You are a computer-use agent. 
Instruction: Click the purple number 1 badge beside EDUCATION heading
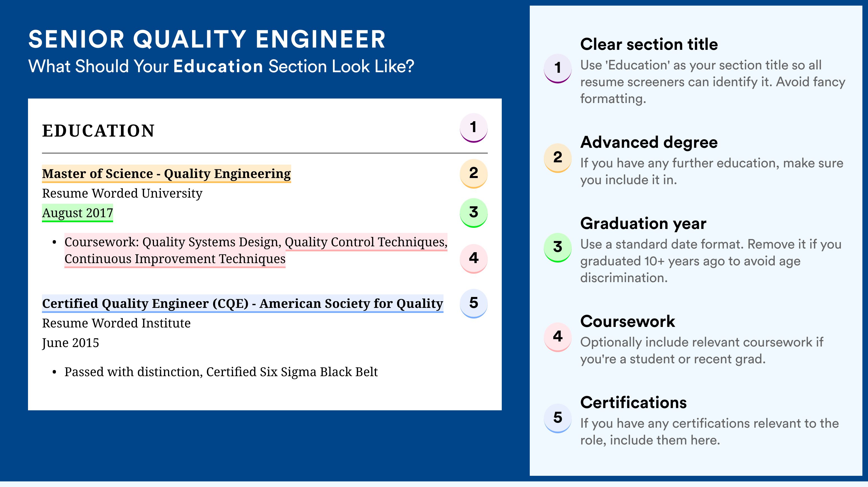pyautogui.click(x=473, y=128)
